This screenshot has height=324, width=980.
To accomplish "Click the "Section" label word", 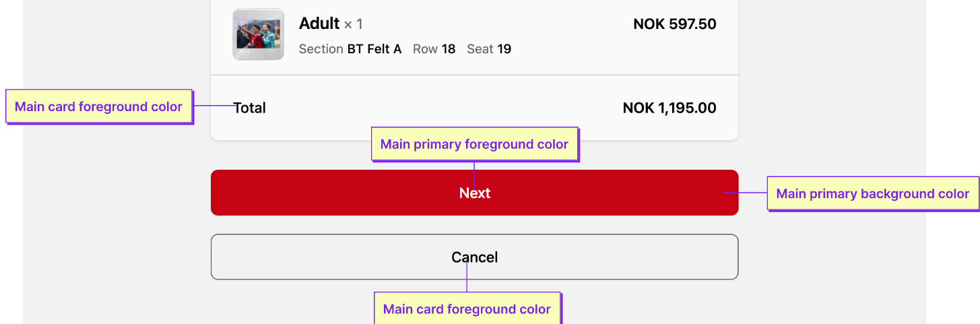I will point(321,49).
